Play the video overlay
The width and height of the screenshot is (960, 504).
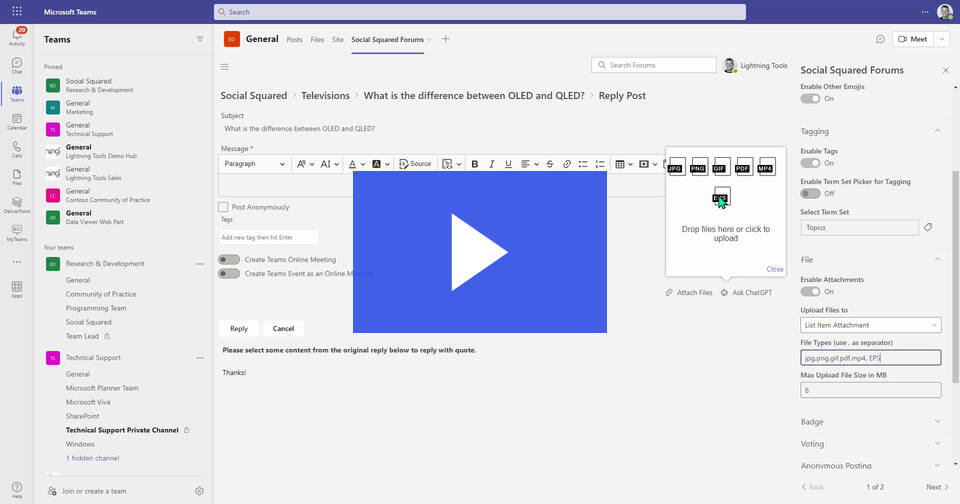point(479,252)
